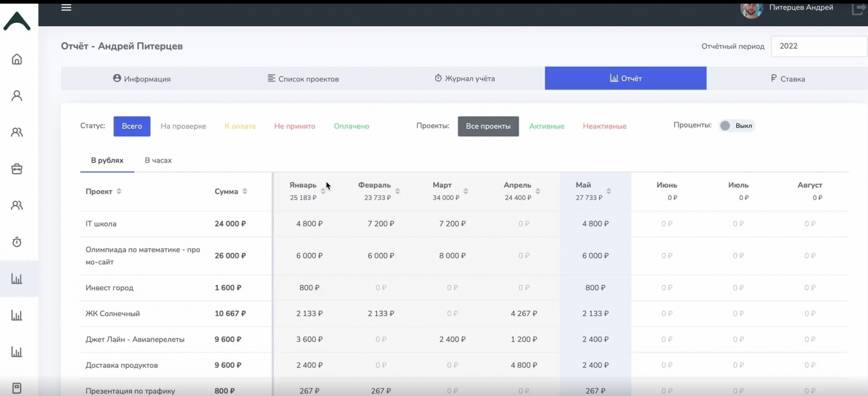Click the Всего status button
868x396 pixels.
point(132,126)
